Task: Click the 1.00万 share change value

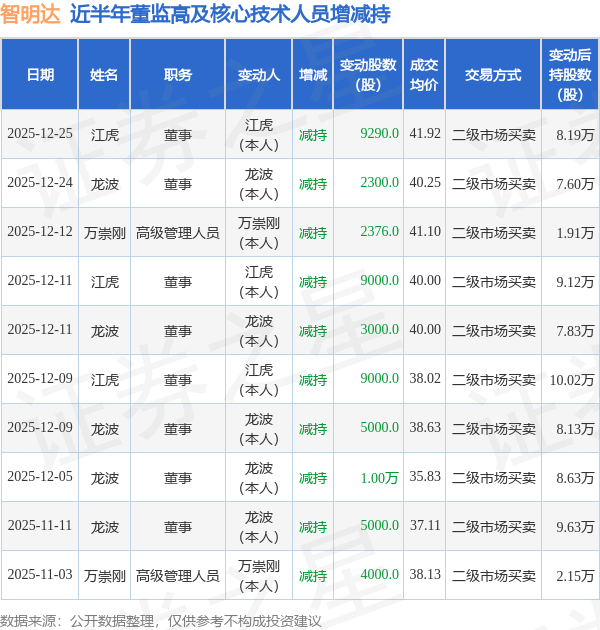Action: (379, 477)
